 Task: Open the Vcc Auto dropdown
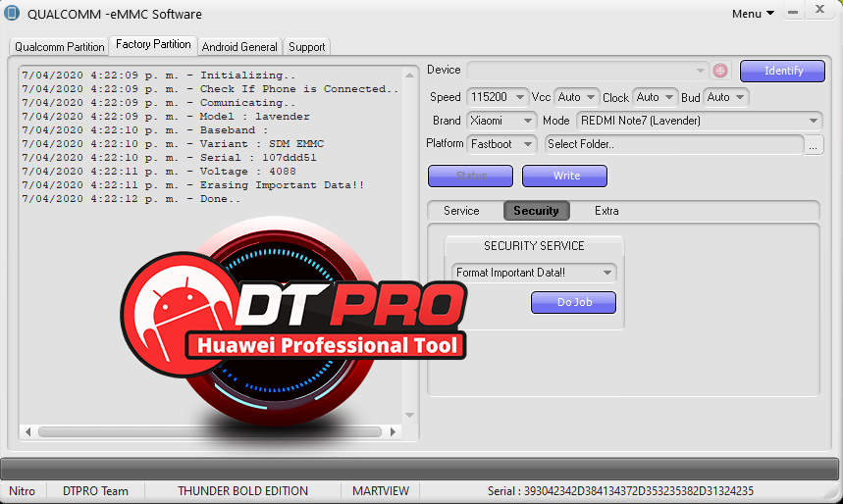(x=576, y=97)
